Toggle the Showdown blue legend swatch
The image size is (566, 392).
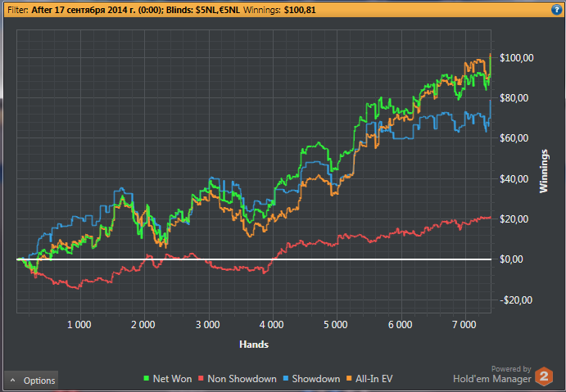pyautogui.click(x=286, y=379)
